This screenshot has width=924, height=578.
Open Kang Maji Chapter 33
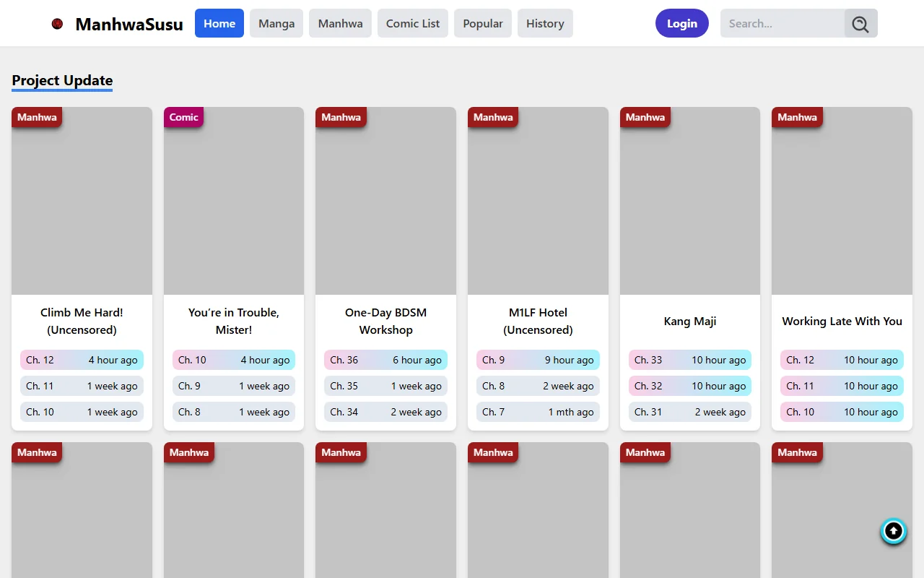pos(689,360)
